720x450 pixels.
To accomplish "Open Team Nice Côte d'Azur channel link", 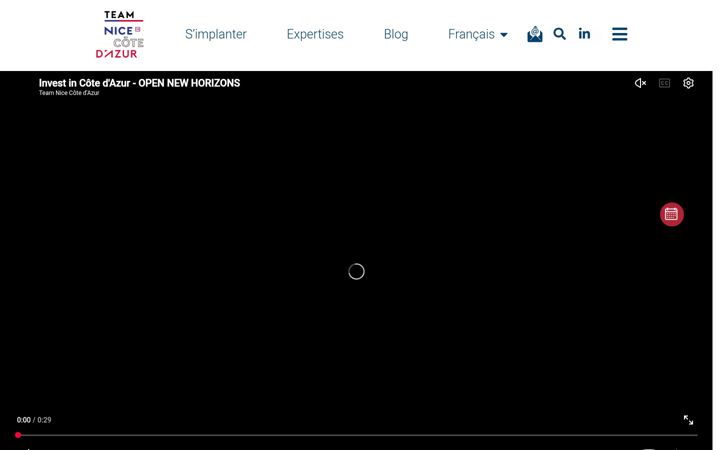I will pyautogui.click(x=69, y=93).
